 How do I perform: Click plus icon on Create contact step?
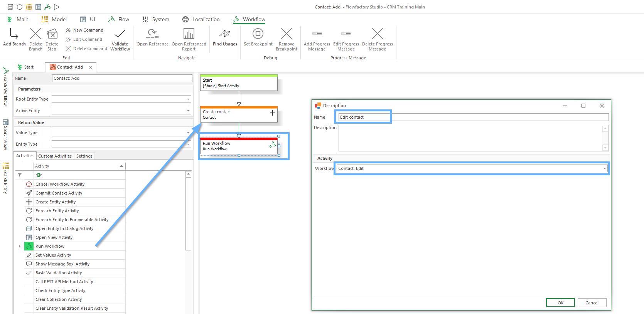(273, 113)
